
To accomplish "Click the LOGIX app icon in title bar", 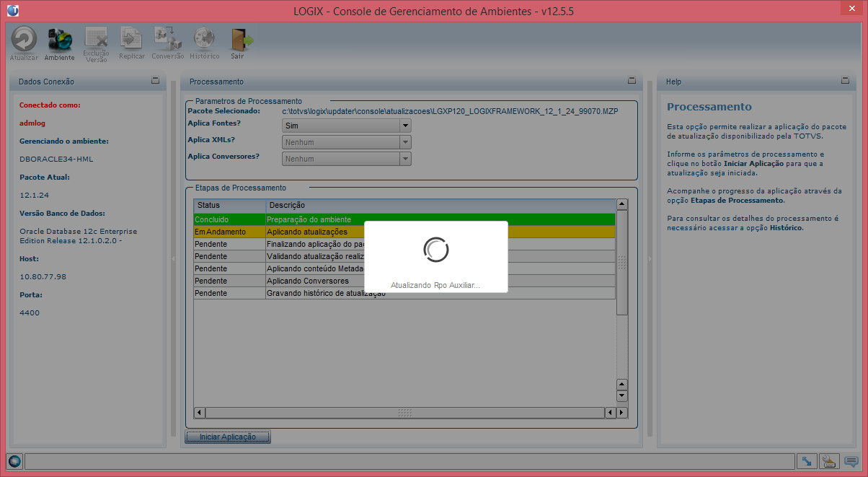I will pyautogui.click(x=12, y=12).
